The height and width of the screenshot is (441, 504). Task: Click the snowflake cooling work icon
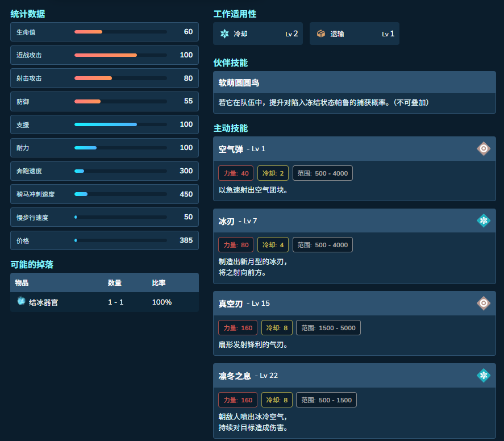(224, 34)
